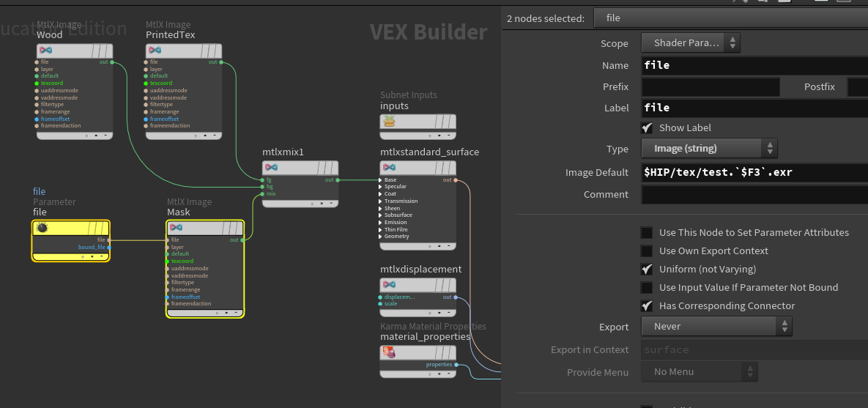Enable Use This Node to Set Parameter Attributes
The width and height of the screenshot is (868, 408).
(647, 233)
